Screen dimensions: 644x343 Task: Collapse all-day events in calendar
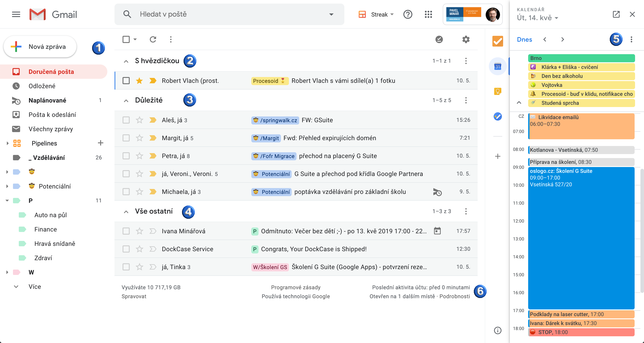519,103
